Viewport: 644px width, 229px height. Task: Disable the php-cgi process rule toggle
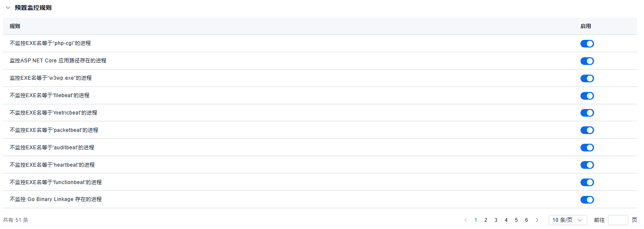(x=587, y=44)
